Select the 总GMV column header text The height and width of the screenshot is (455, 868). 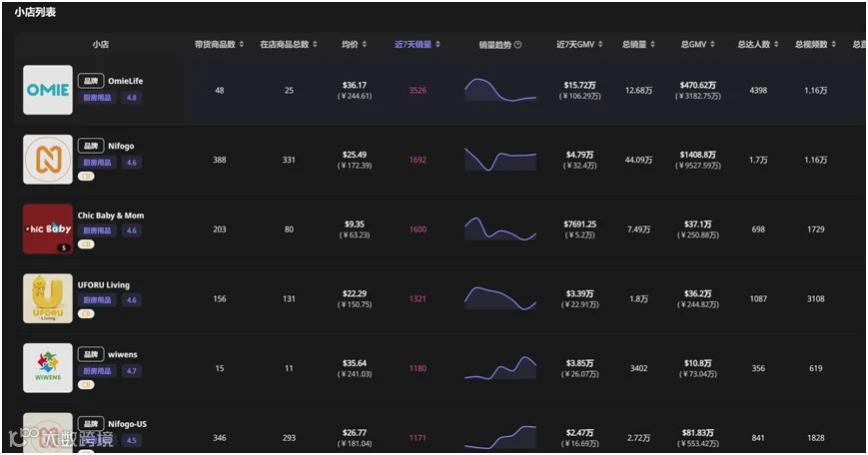693,44
